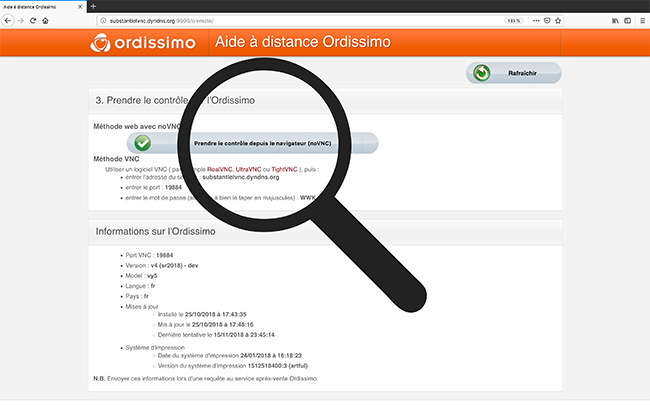
Task: Click the Rafraîchir button
Action: click(514, 73)
